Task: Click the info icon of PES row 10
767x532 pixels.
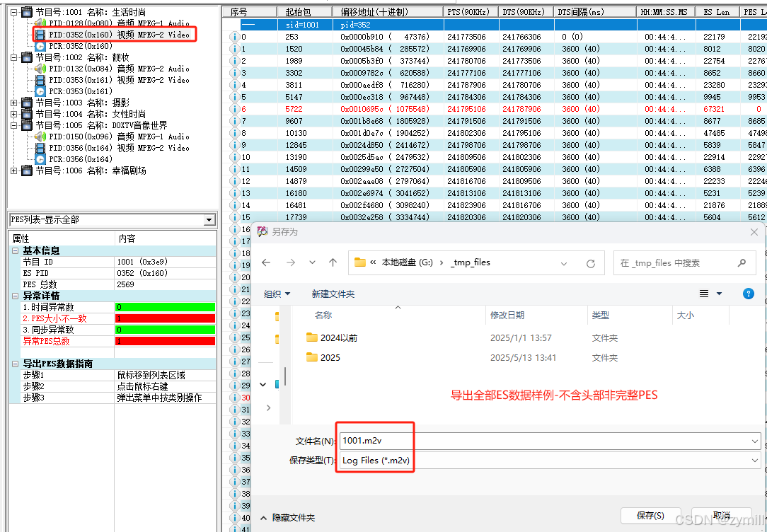Action: click(x=234, y=157)
